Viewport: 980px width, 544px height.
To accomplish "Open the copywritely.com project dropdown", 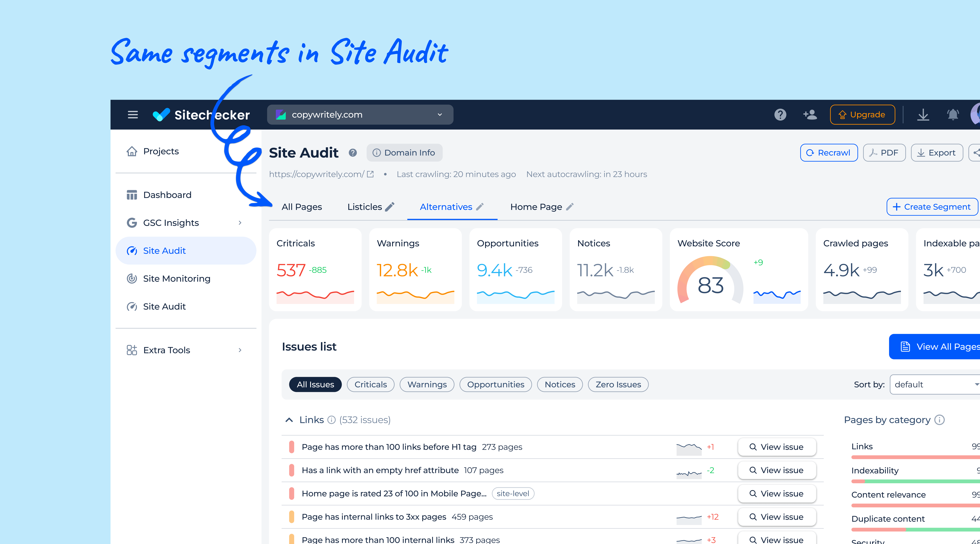I will coord(360,115).
